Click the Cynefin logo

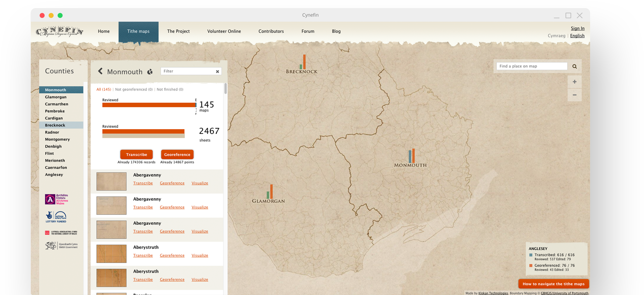(60, 31)
